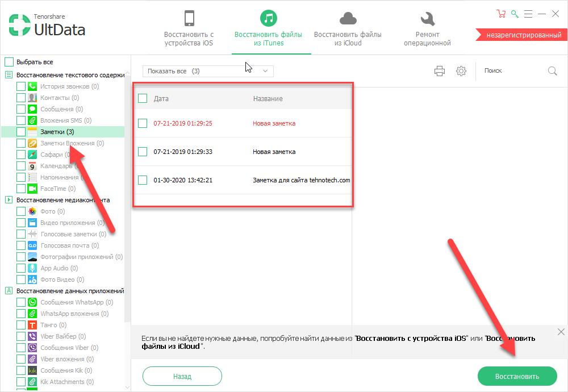This screenshot has width=568, height=392.
Task: Expand 'Восстановление медиаконтента' section icon
Action: click(9, 199)
